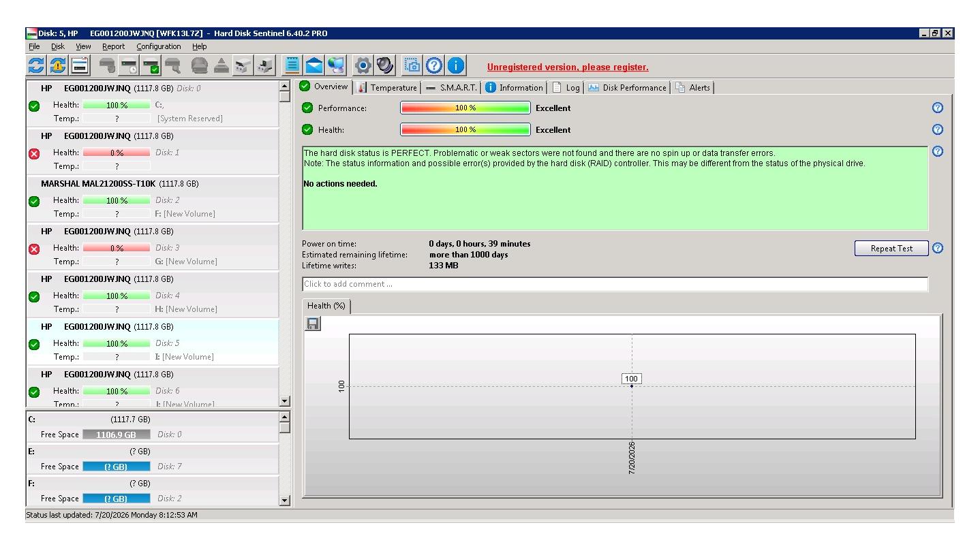Click the eject toolbar icon
Screen dimensions: 980x551
(x=221, y=65)
